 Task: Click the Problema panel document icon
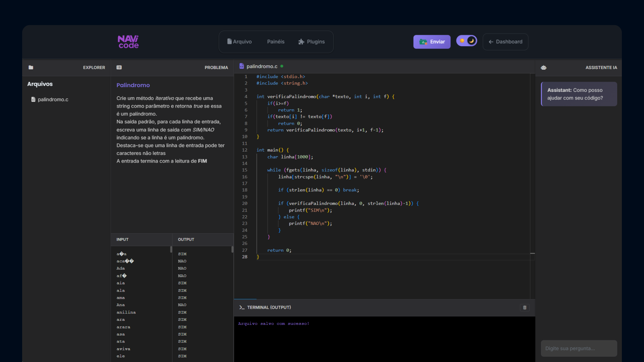click(x=119, y=67)
